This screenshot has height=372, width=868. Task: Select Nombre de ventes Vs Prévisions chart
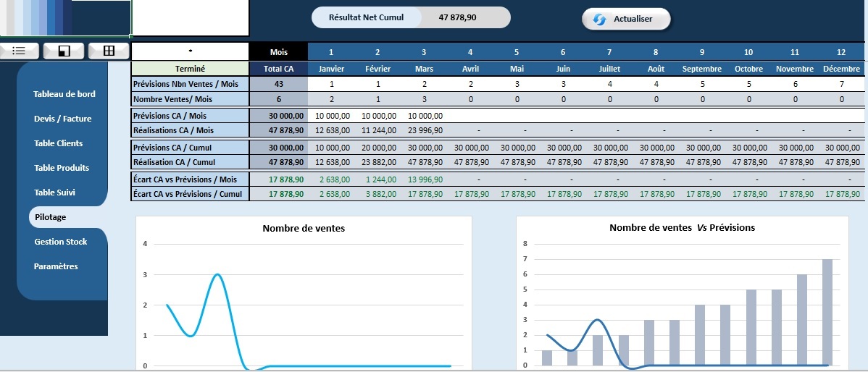(682, 297)
